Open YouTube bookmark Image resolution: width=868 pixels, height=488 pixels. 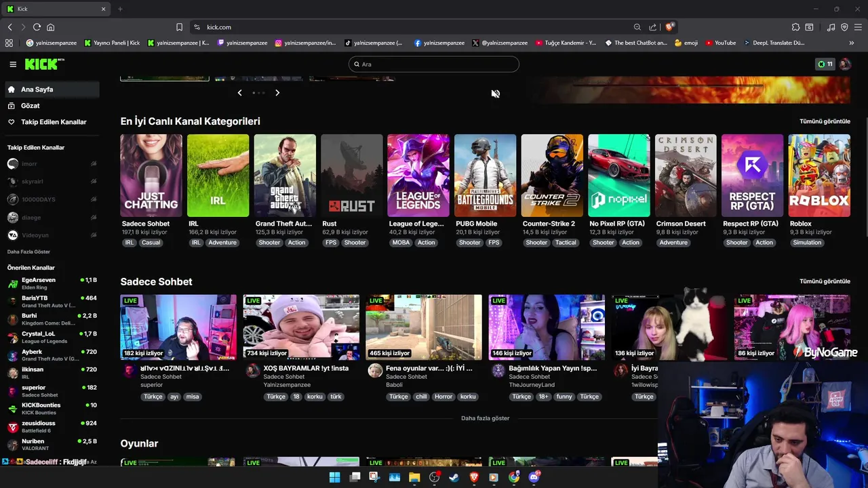pos(720,43)
